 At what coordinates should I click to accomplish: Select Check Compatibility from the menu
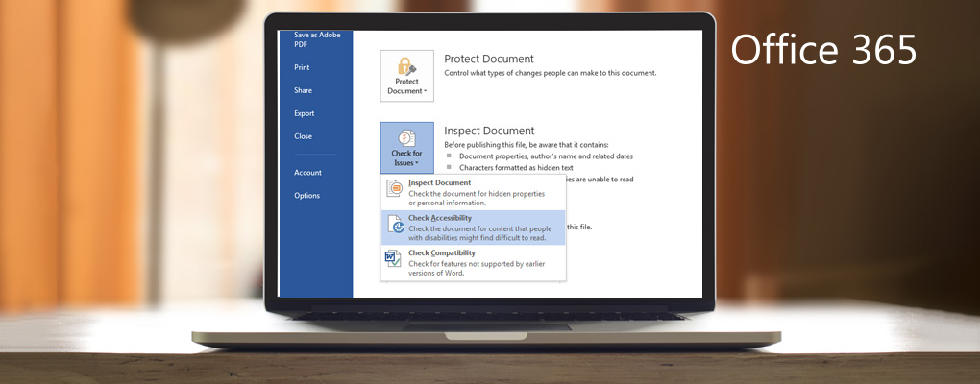pos(473,262)
